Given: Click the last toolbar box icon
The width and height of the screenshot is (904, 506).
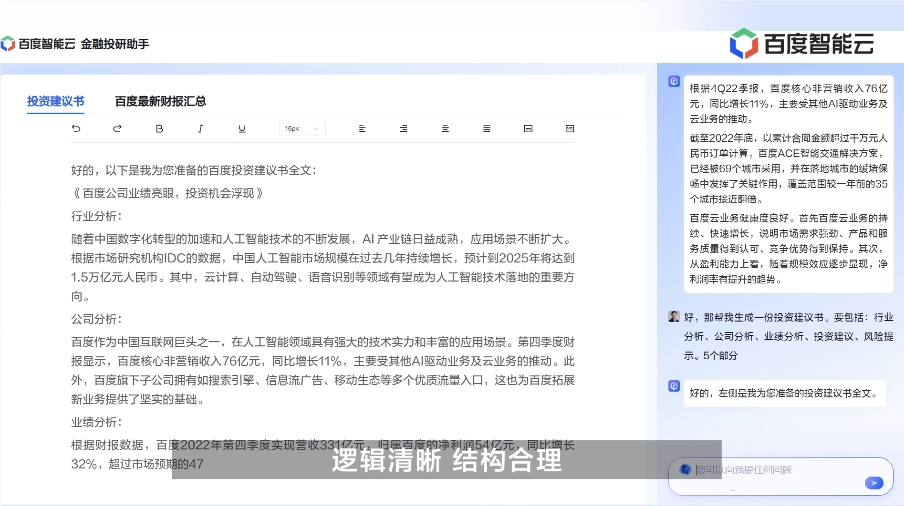Looking at the screenshot, I should click(570, 129).
